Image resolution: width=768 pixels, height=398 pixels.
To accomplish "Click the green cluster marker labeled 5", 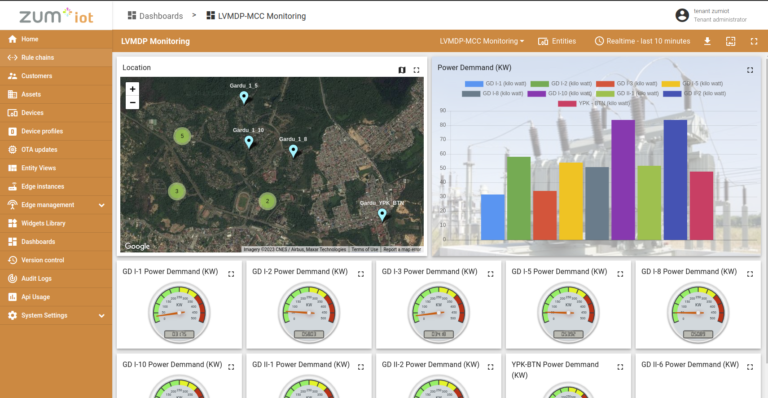I will click(182, 136).
